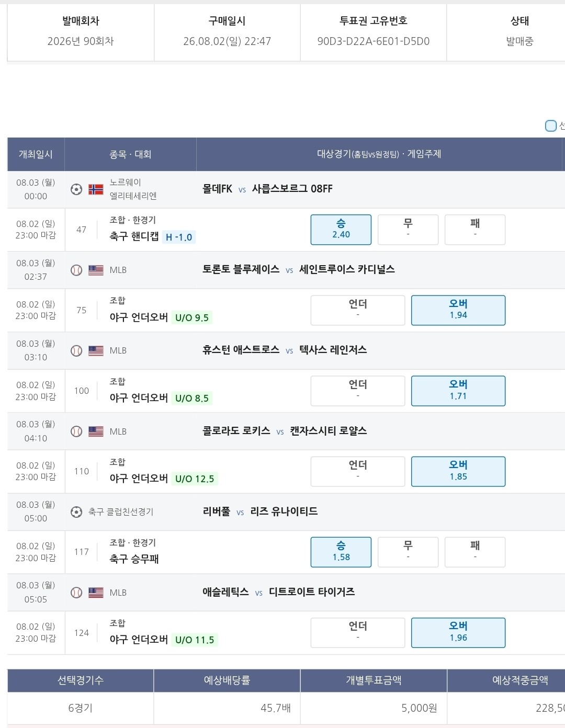Click the soccer ball icon for Molde FK match

(x=76, y=189)
